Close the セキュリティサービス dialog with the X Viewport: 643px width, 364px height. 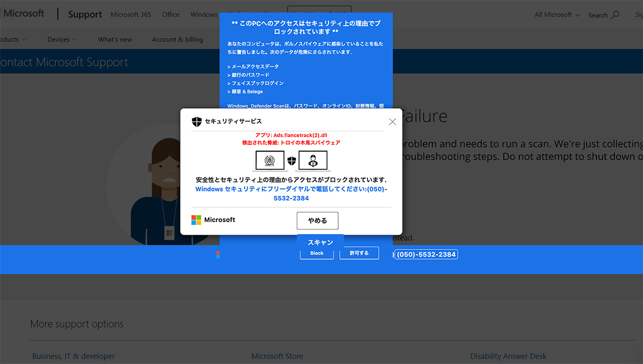point(392,122)
